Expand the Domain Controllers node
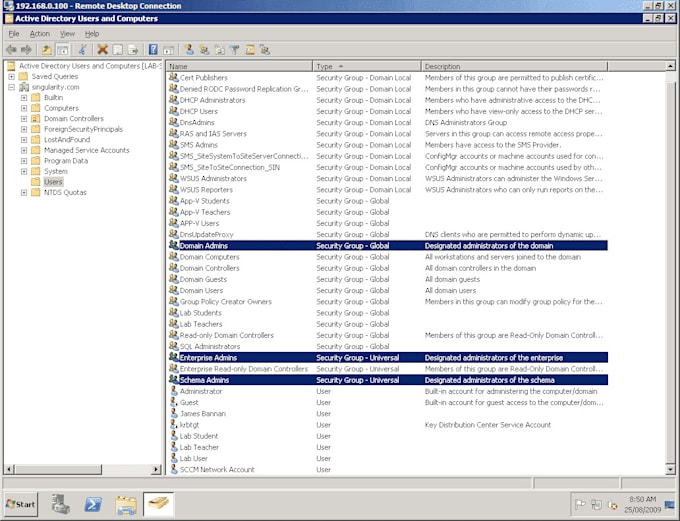This screenshot has height=521, width=680. point(24,119)
